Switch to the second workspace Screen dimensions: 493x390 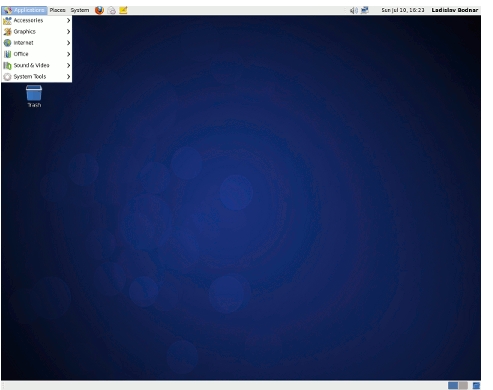coord(463,386)
